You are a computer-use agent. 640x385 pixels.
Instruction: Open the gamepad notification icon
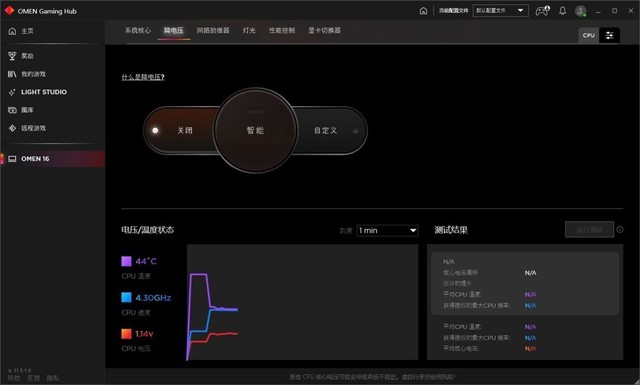(542, 11)
